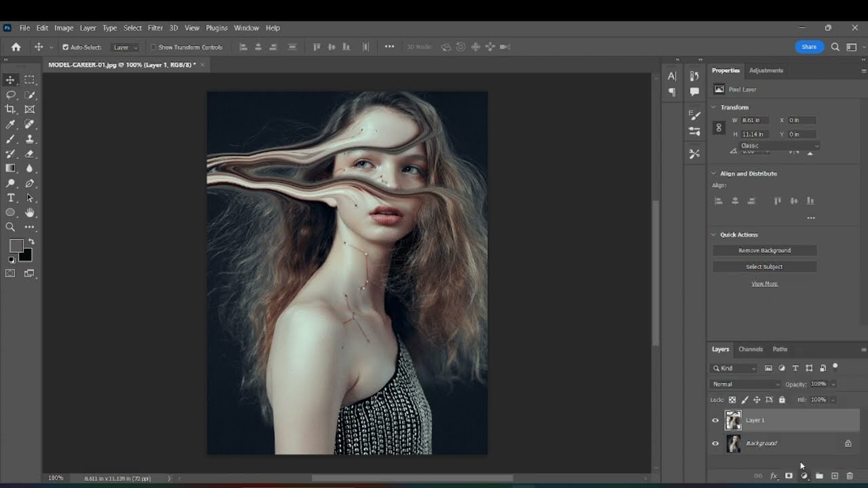Click the Remove Background button
The width and height of the screenshot is (868, 488).
pyautogui.click(x=764, y=251)
